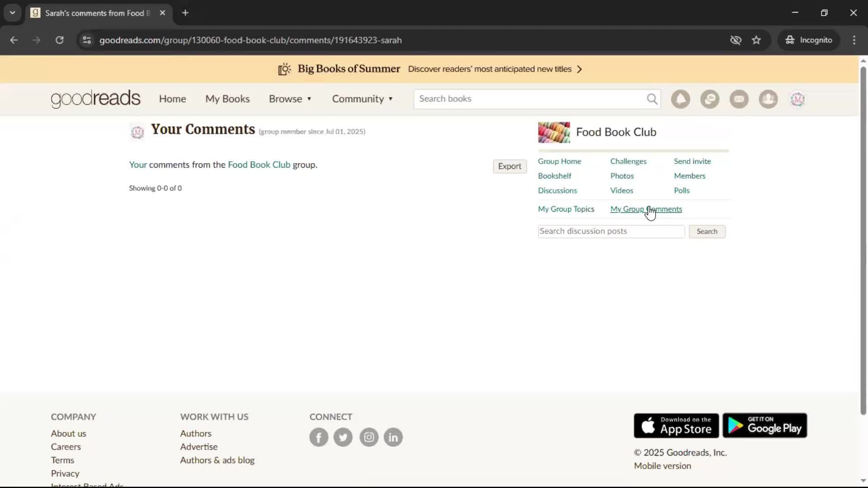The height and width of the screenshot is (488, 868).
Task: Open the Challenges link
Action: click(628, 161)
